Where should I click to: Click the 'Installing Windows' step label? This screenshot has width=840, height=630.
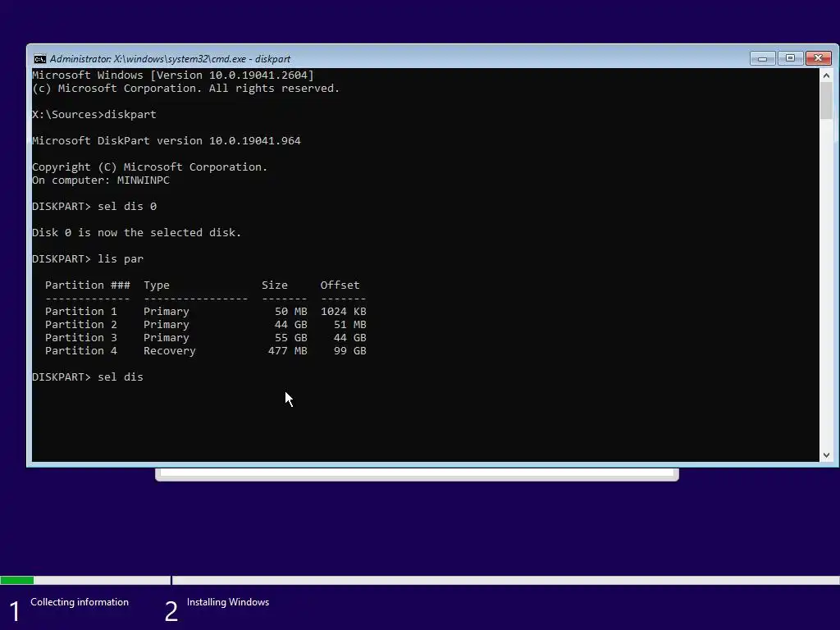point(228,602)
